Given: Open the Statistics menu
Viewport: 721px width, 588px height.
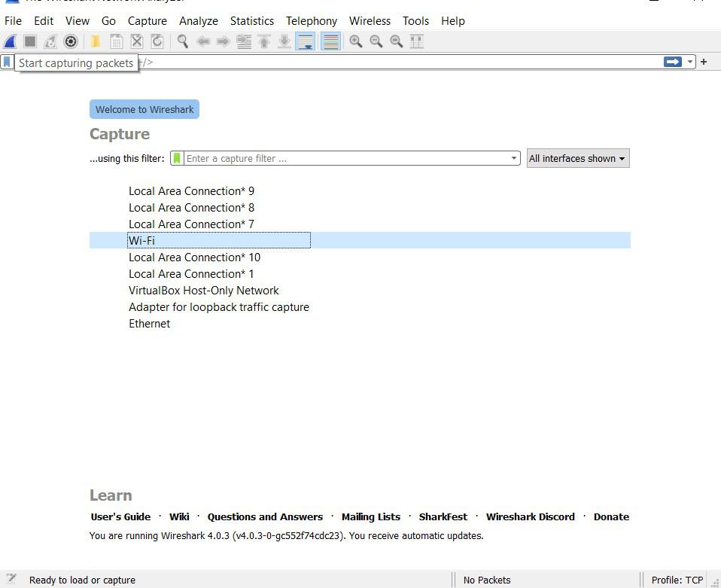Looking at the screenshot, I should [252, 21].
